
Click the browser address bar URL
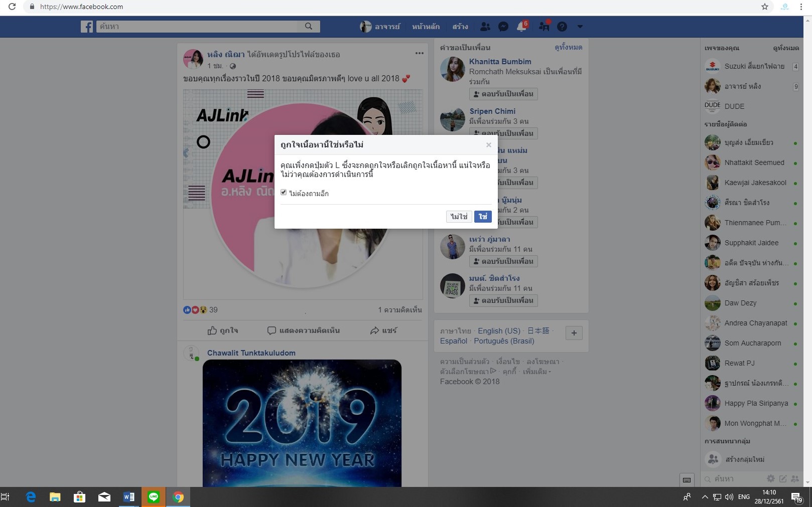pyautogui.click(x=81, y=7)
